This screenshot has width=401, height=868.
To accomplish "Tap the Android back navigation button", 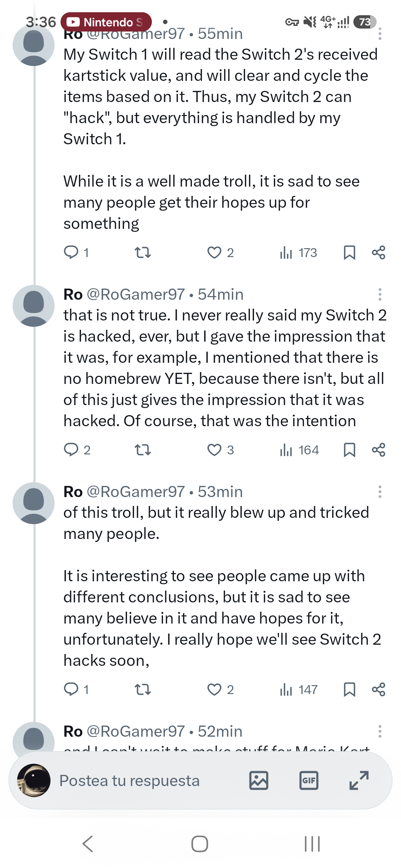I will (x=88, y=844).
